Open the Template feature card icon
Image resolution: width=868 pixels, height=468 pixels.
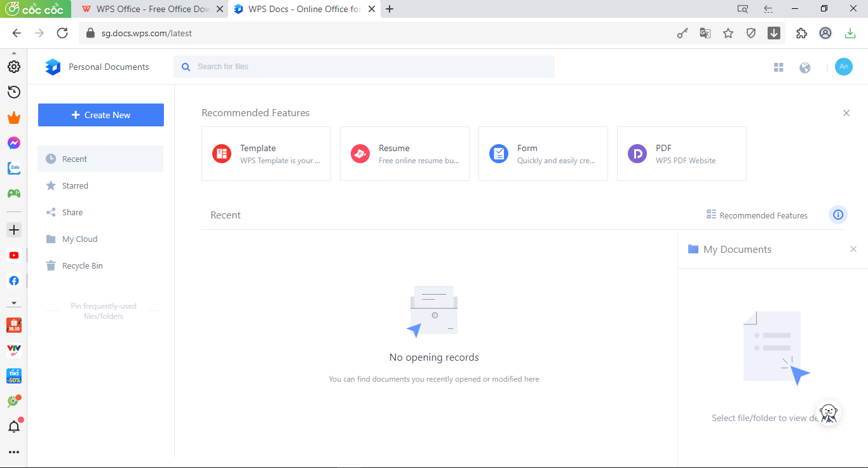(222, 154)
